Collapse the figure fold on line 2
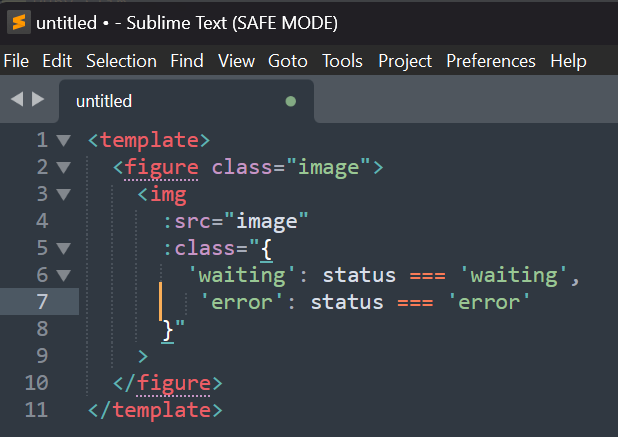Image resolution: width=618 pixels, height=437 pixels. click(63, 167)
